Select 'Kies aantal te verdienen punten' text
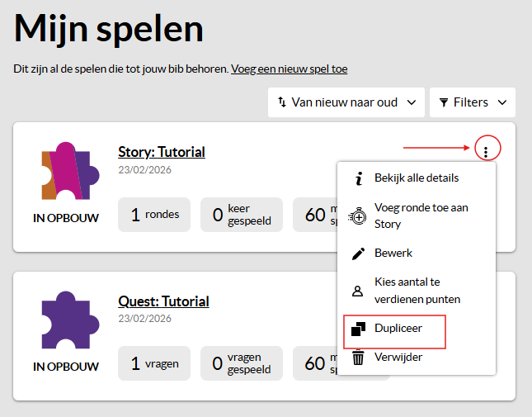Viewport: 532px width, 417px height. pyautogui.click(x=417, y=291)
